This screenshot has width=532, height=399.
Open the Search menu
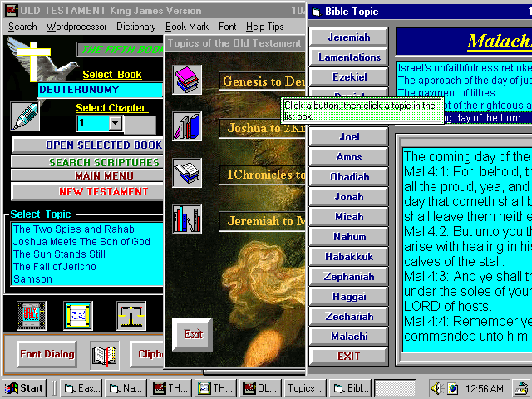coord(22,27)
